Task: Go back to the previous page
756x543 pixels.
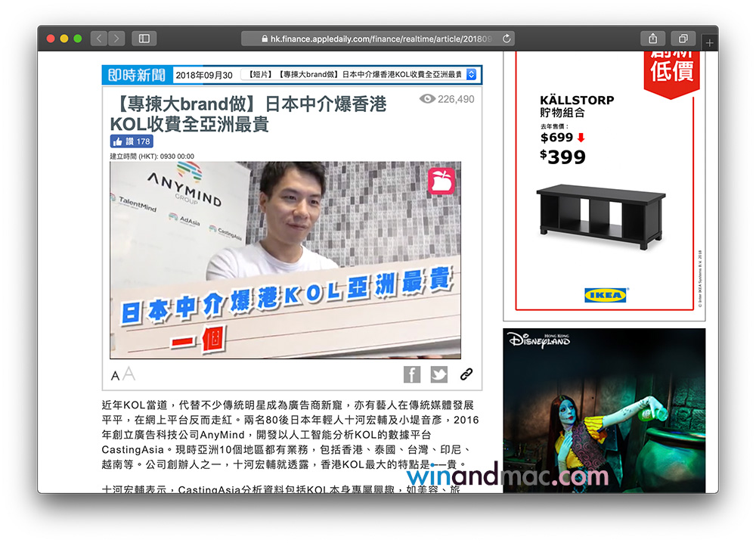Action: coord(100,38)
